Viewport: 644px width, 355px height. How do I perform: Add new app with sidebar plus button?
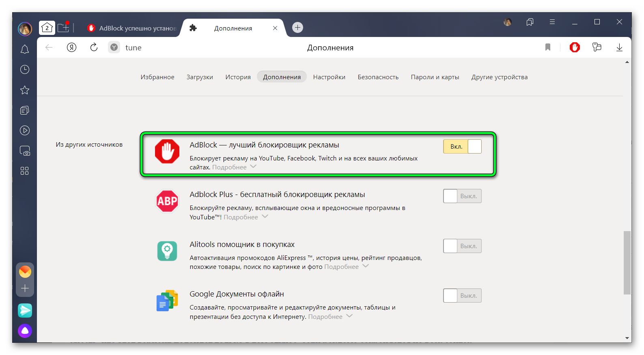click(25, 288)
